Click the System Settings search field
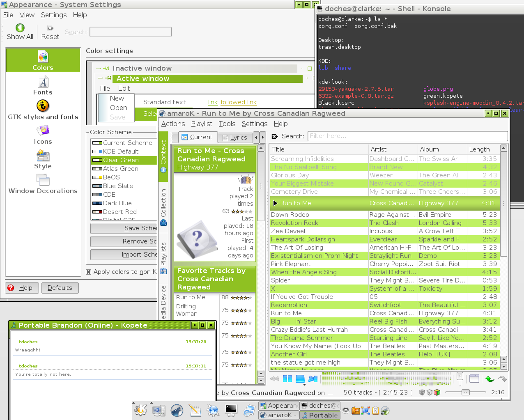Image resolution: width=524 pixels, height=420 pixels. (131, 32)
